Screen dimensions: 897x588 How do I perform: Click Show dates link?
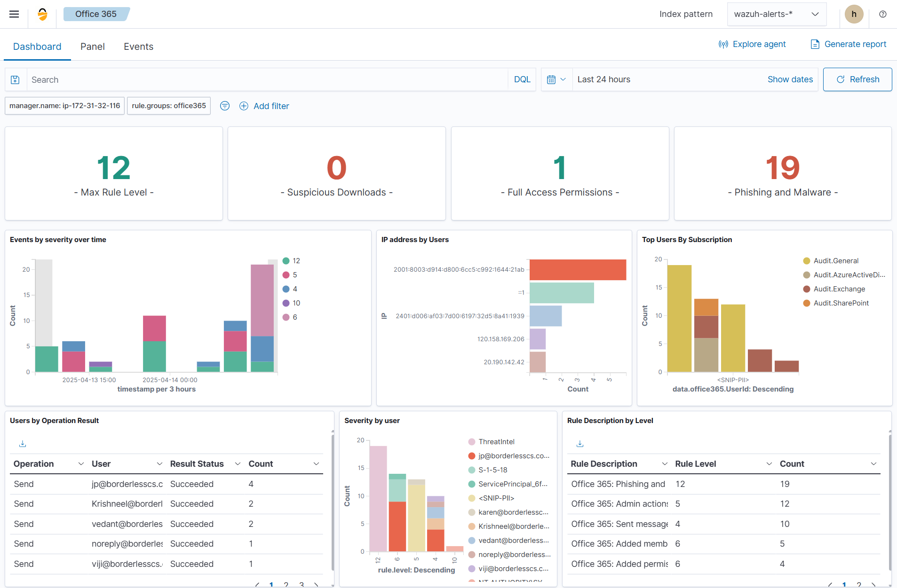[x=790, y=79]
